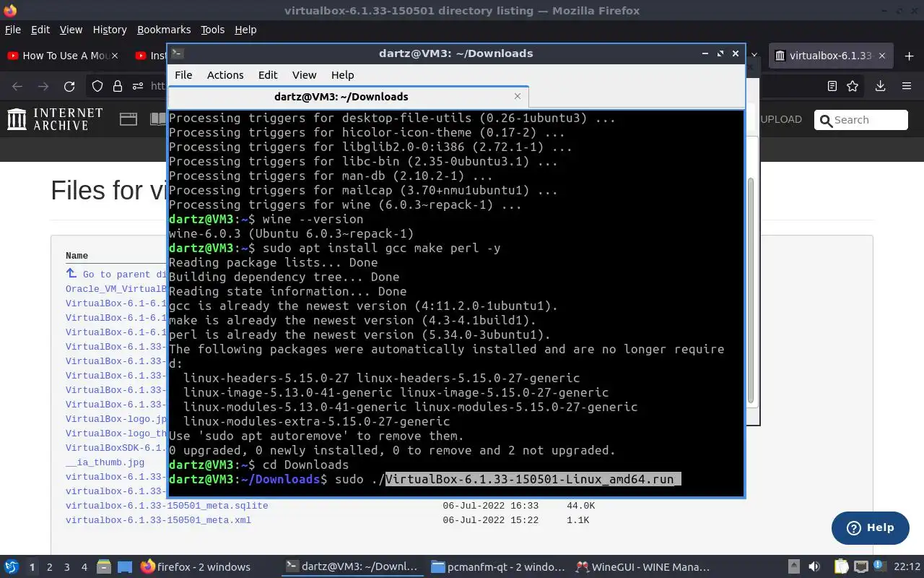924x578 pixels.
Task: Bookmark this page with the star icon
Action: [853, 86]
